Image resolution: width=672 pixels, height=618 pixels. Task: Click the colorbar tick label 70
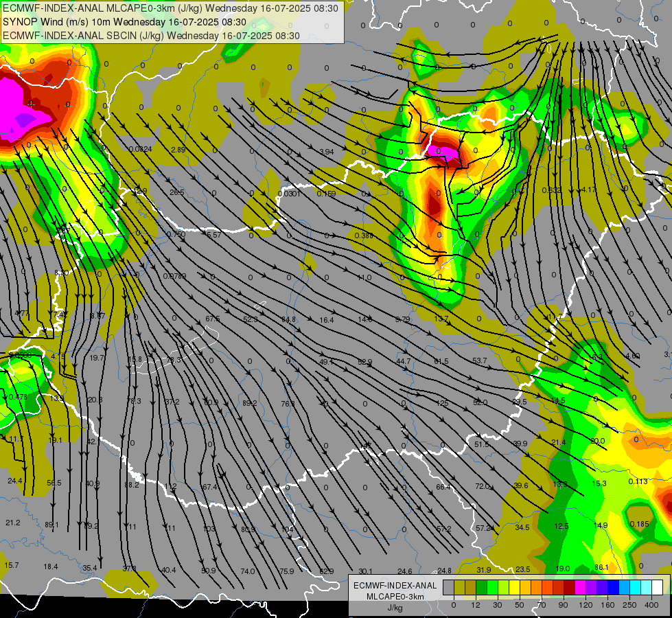point(542,605)
